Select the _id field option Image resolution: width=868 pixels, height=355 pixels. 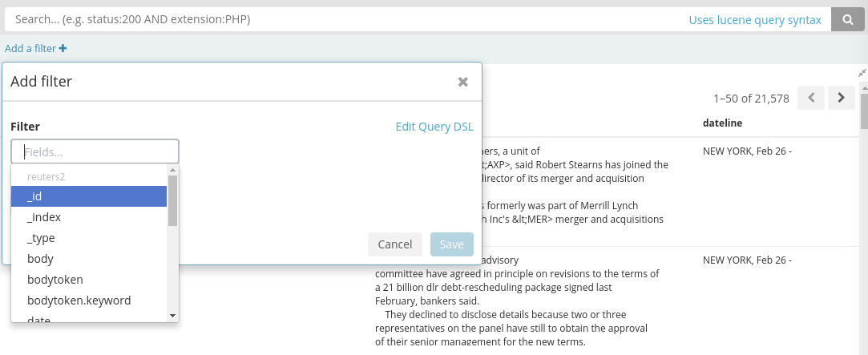click(89, 196)
